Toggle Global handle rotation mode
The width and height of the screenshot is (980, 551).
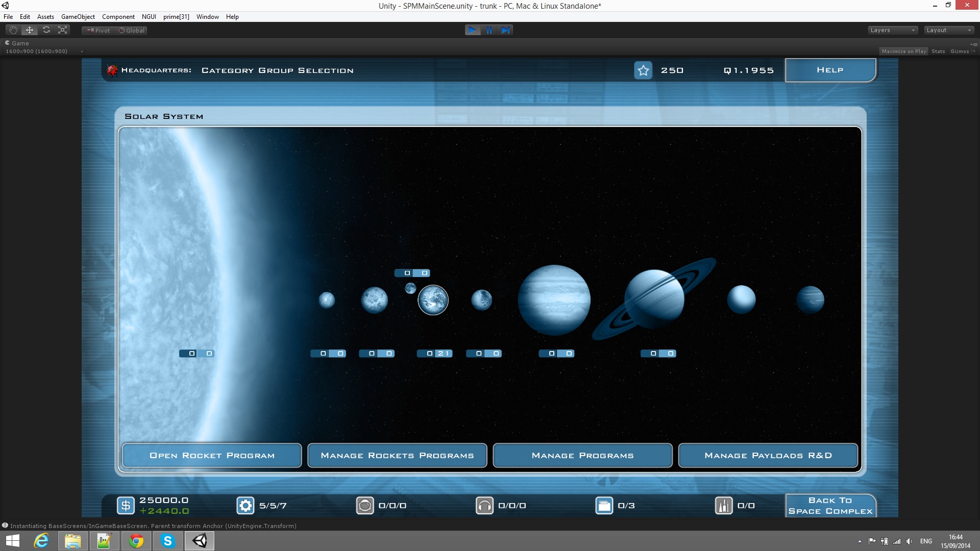[x=131, y=31]
